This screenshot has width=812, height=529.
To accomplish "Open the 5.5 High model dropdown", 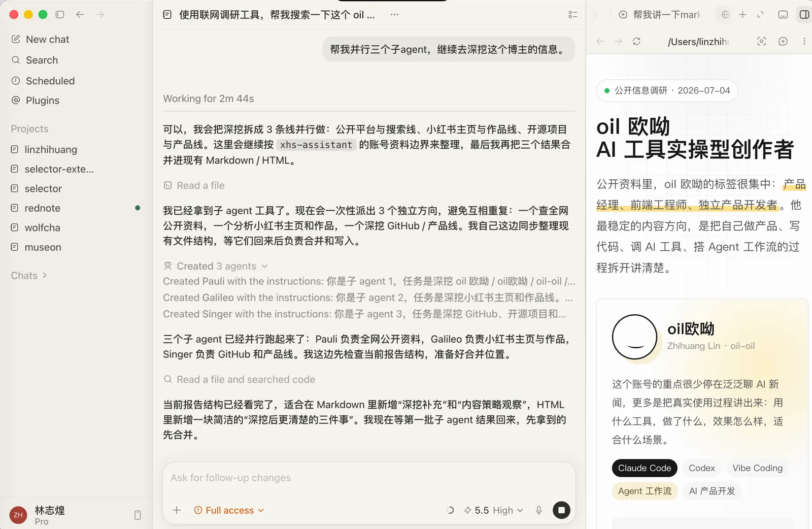I will pyautogui.click(x=494, y=510).
